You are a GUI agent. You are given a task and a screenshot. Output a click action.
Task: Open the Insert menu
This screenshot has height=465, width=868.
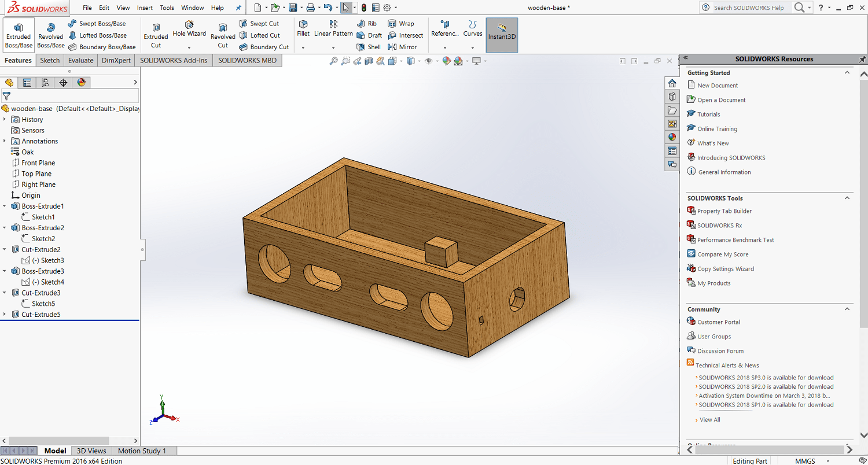tap(145, 8)
